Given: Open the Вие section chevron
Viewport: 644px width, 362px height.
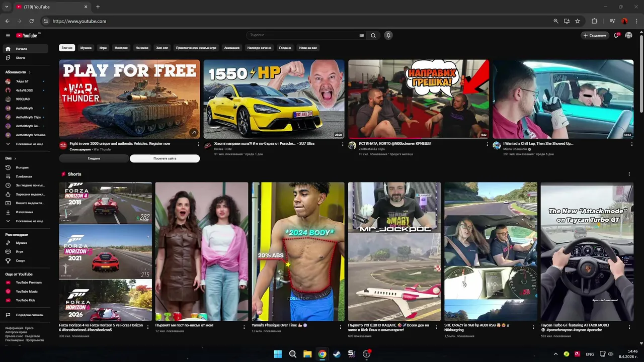Looking at the screenshot, I should point(15,158).
